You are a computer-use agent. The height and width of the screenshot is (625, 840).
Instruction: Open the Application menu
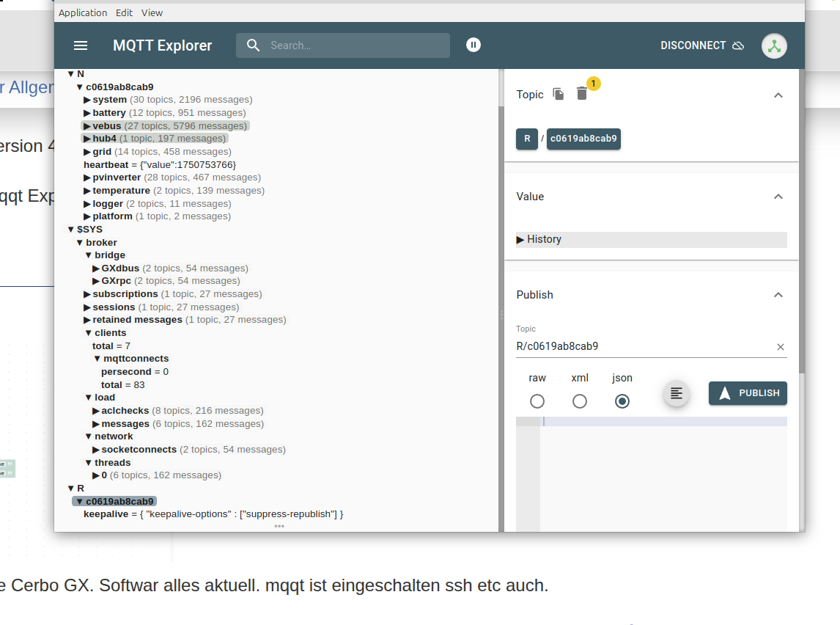(83, 13)
